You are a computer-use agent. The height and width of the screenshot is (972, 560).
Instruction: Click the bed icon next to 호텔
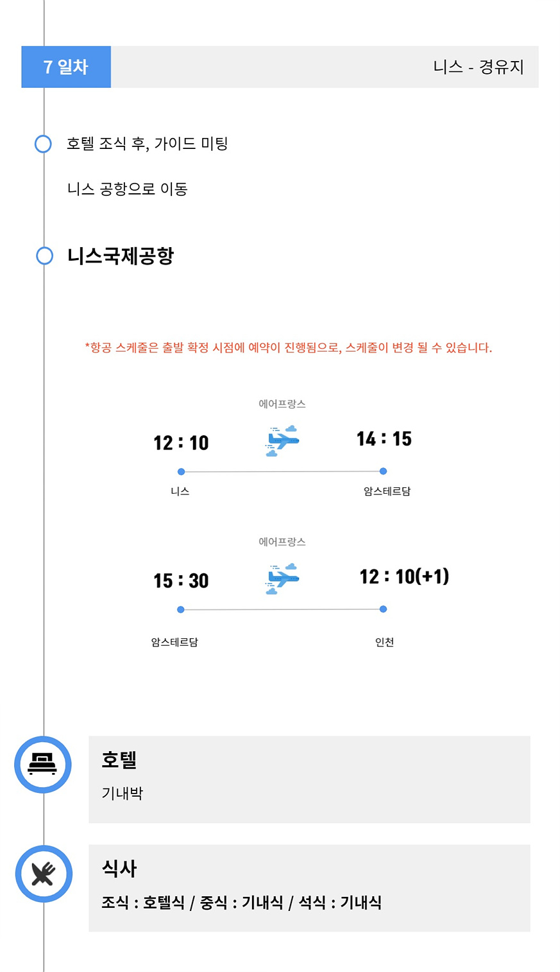(43, 765)
